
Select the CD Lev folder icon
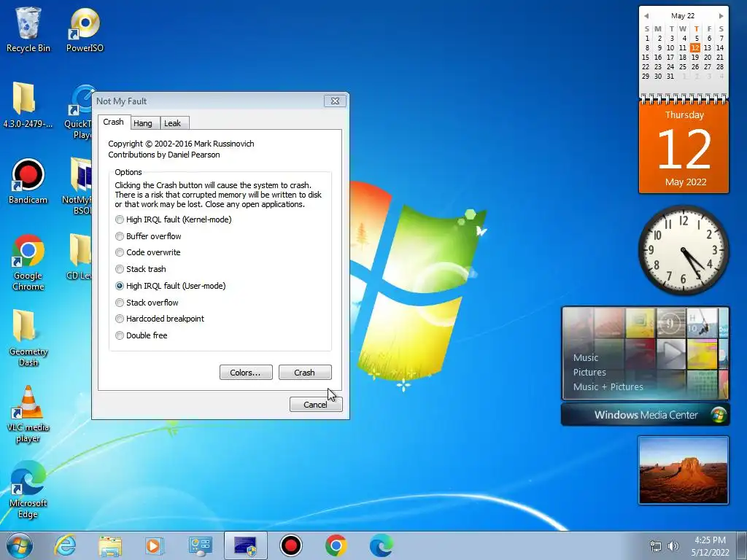80,256
